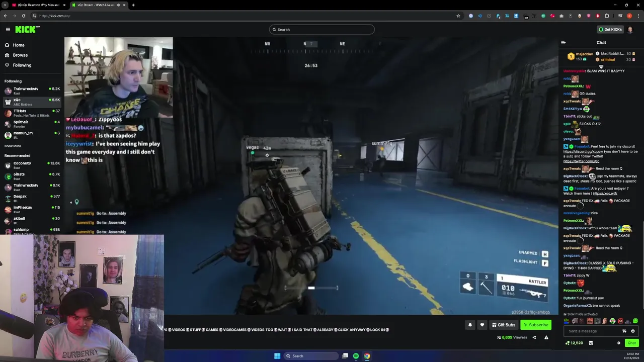644x362 pixels.
Task: Open the channel points balance 12,520
Action: coord(574,343)
